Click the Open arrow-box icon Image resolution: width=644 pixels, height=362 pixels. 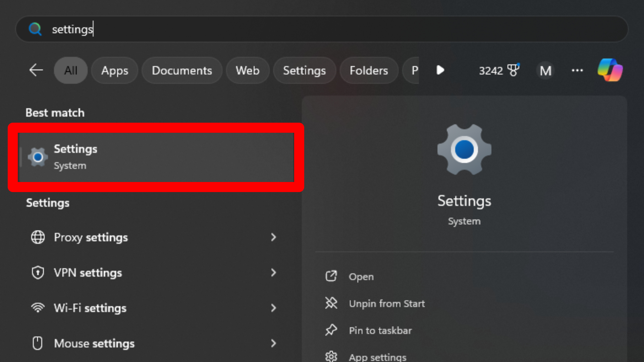tap(331, 276)
